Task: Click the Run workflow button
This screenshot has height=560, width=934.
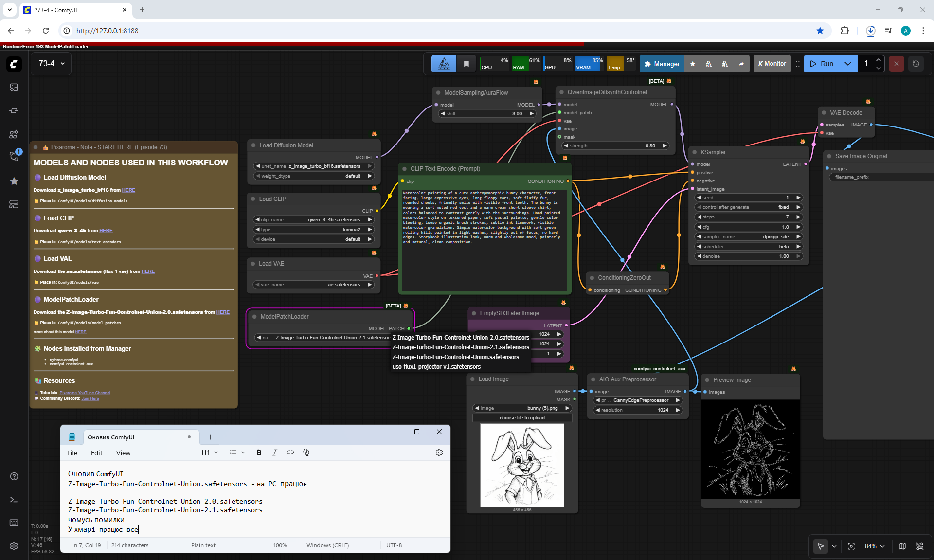Action: click(822, 64)
